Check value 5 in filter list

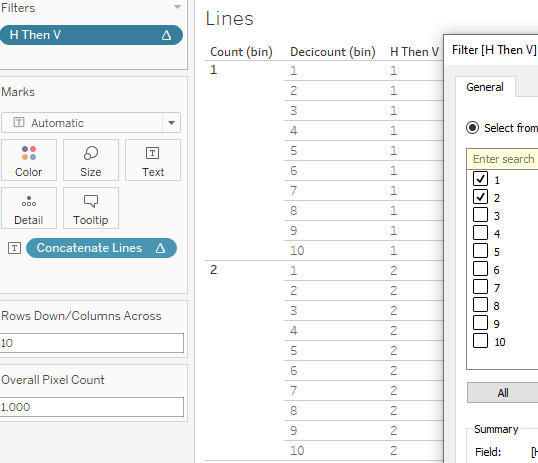tap(480, 251)
